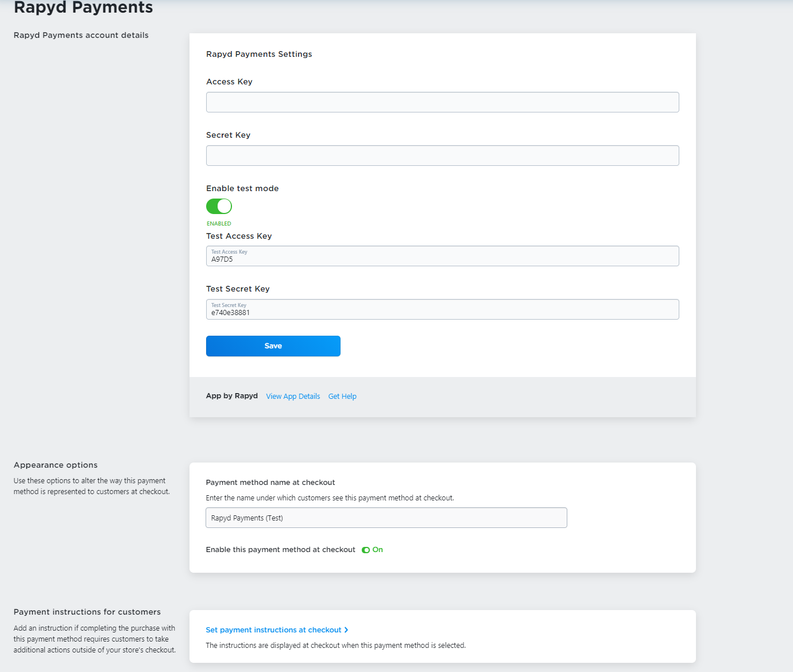Focus the Secret Key input field
793x672 pixels.
click(x=442, y=156)
